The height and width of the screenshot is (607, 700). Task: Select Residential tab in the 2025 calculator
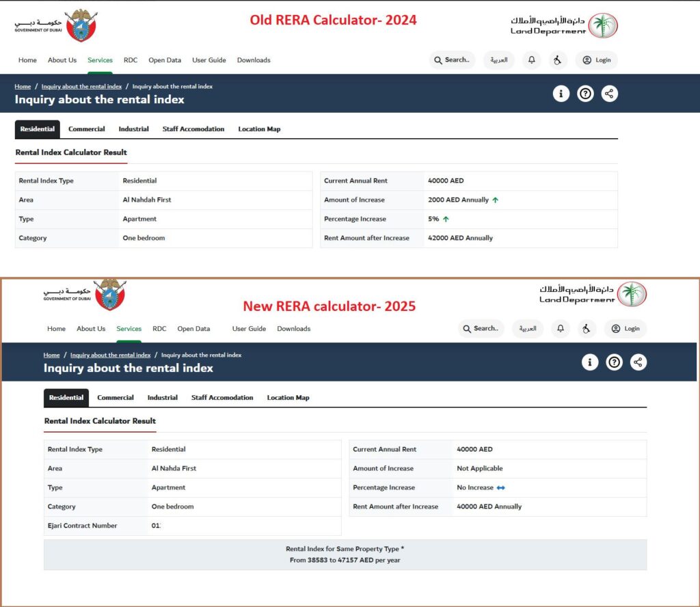click(66, 398)
